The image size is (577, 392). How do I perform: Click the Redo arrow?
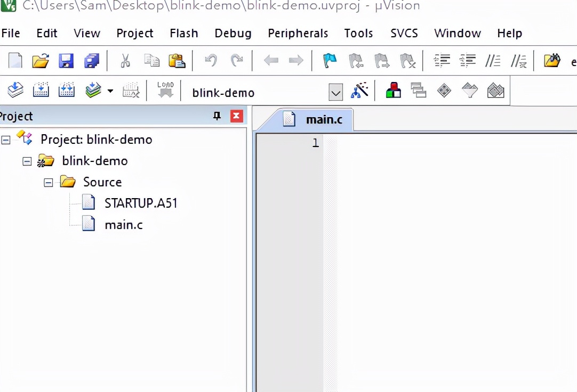click(237, 60)
